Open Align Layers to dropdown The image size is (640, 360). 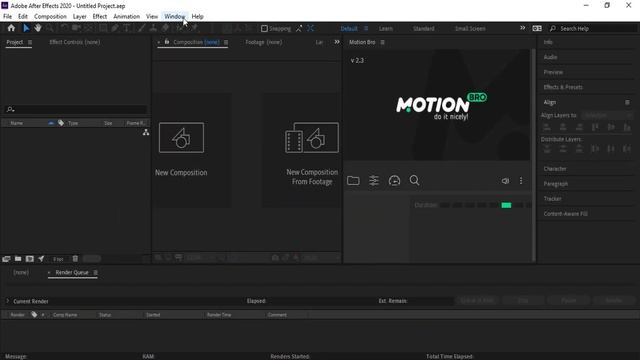pyautogui.click(x=607, y=116)
